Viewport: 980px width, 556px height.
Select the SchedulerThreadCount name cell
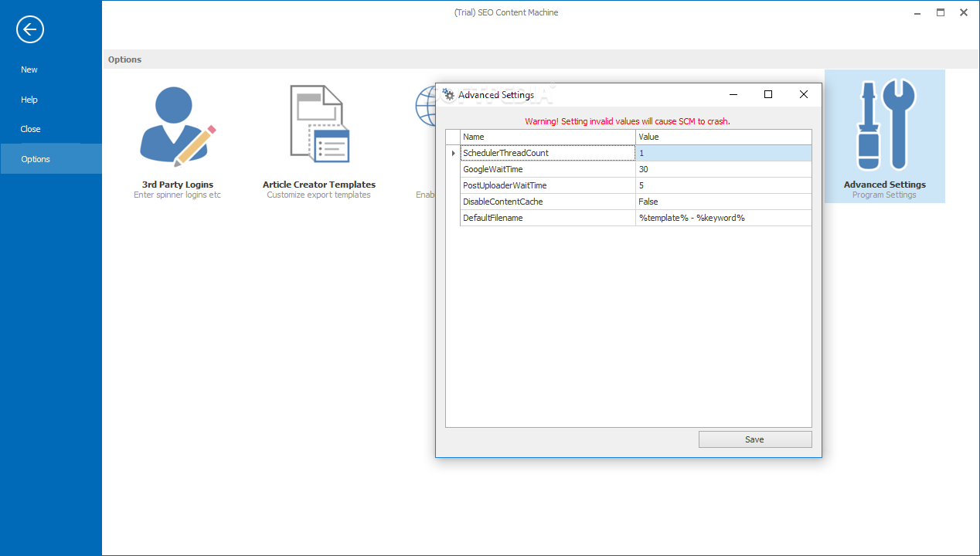tap(548, 153)
